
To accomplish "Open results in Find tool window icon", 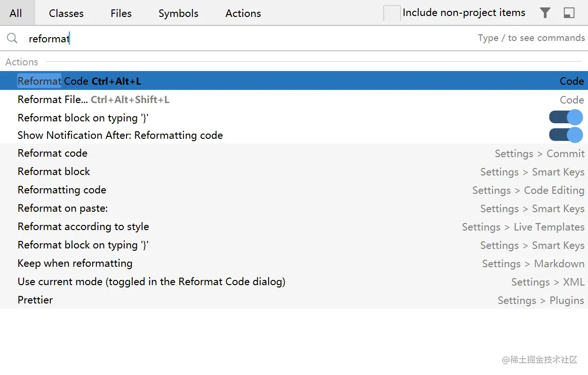I will pyautogui.click(x=569, y=13).
